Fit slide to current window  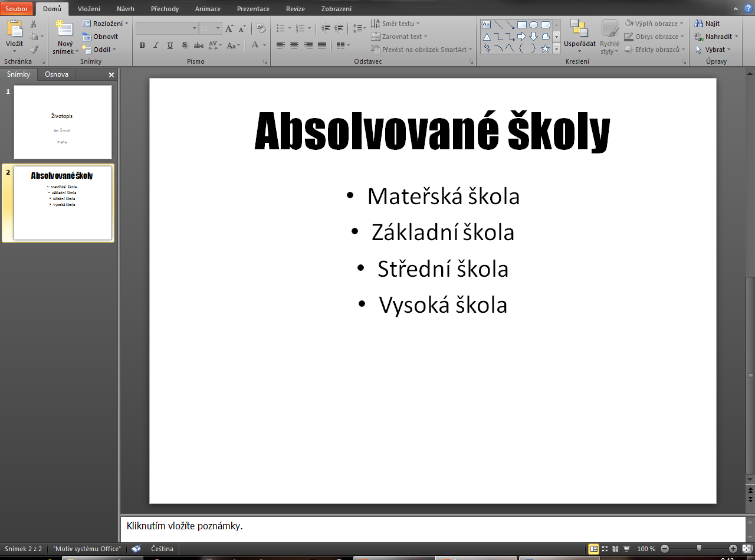[746, 549]
